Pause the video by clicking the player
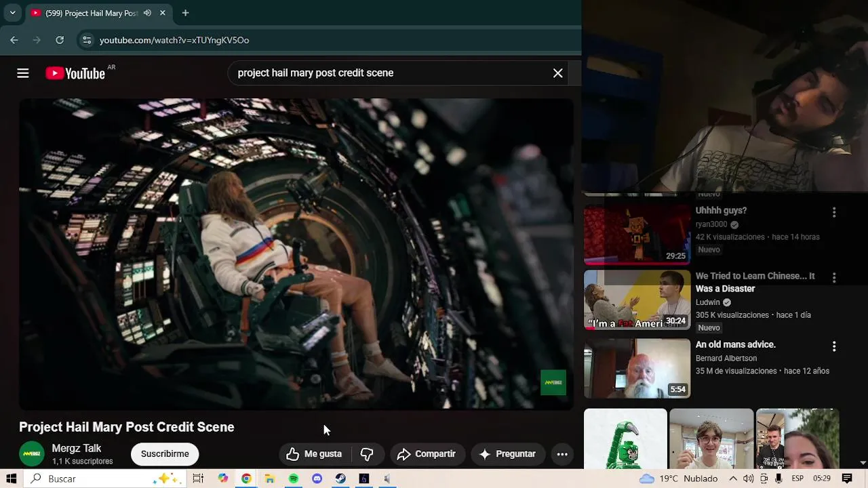868x488 pixels. point(296,254)
